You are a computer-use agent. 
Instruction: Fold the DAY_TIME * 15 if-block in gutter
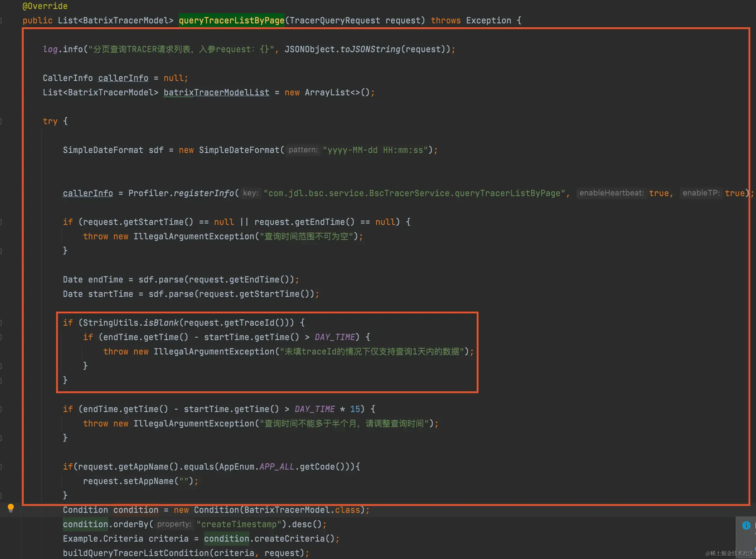(1, 409)
